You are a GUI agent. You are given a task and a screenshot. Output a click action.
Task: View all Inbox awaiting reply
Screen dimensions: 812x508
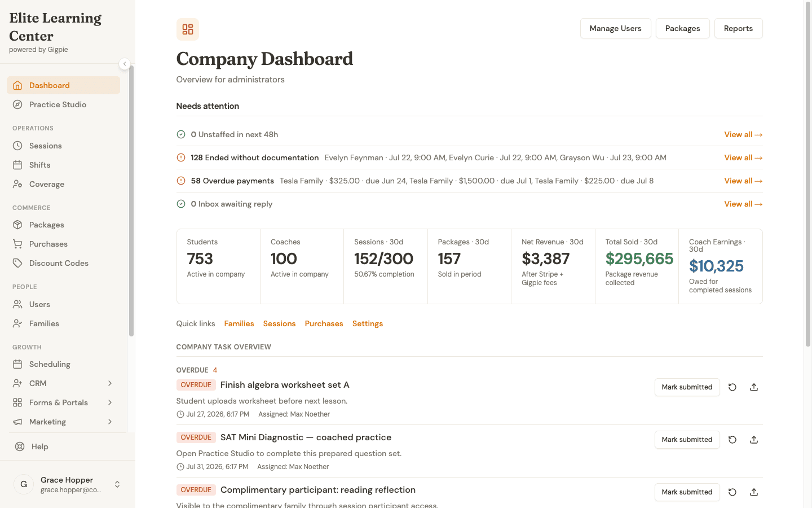tap(743, 204)
